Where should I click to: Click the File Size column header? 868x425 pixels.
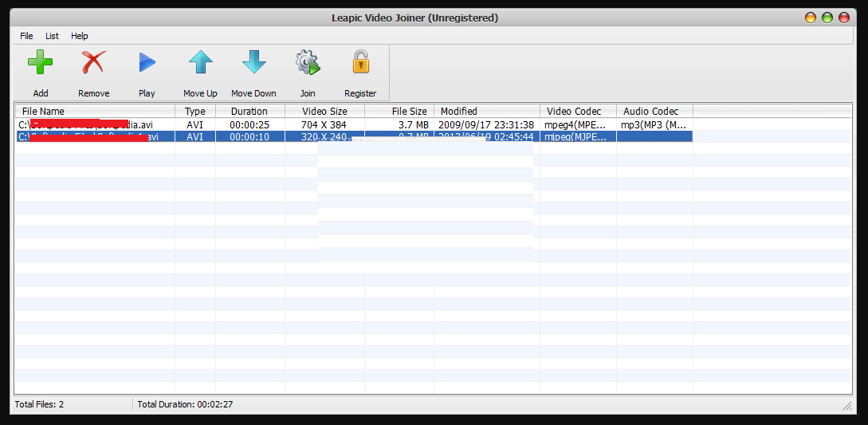(399, 112)
